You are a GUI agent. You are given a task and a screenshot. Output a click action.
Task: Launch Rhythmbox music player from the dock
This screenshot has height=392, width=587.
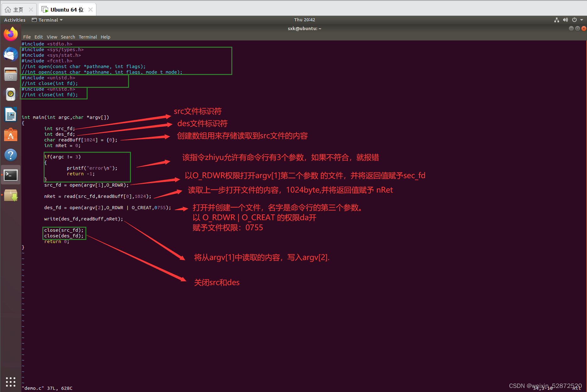coord(11,94)
